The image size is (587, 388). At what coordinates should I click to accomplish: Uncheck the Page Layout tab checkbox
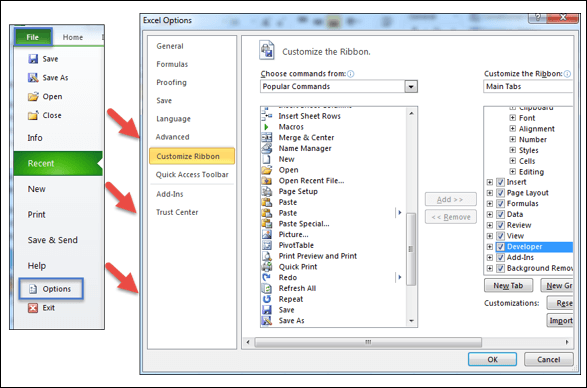501,193
